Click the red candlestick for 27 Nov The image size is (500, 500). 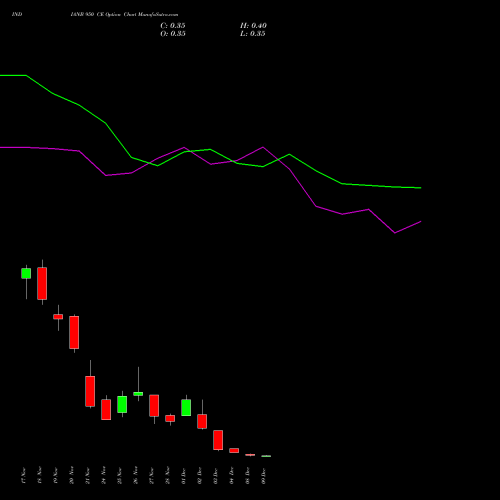click(x=154, y=406)
